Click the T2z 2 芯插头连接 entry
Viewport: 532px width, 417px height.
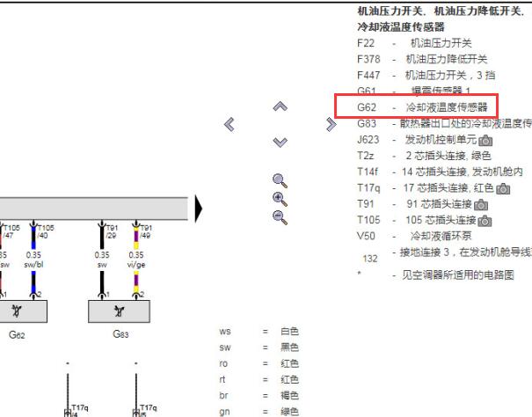pyautogui.click(x=424, y=156)
